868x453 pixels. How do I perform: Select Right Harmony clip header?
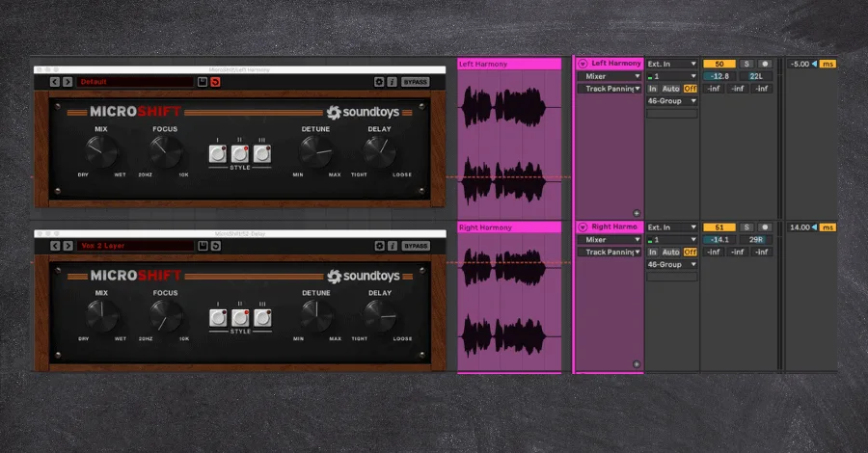509,227
